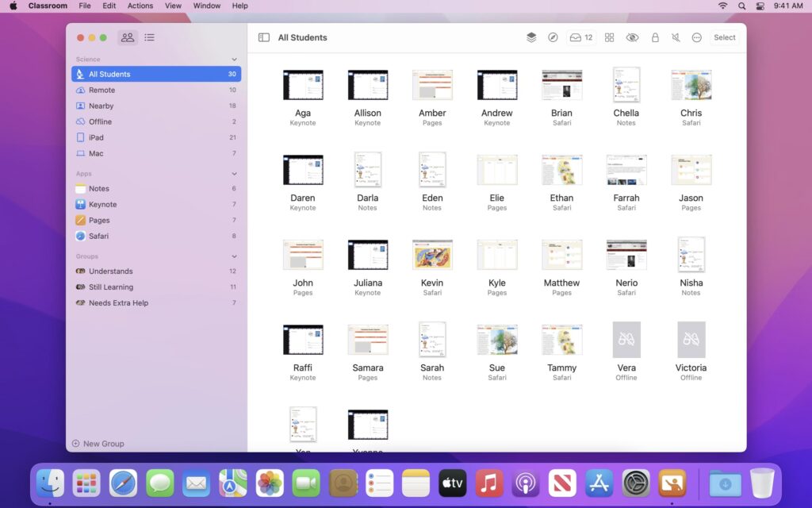Click the Navigate compass icon in toolbar
Image resolution: width=812 pixels, height=508 pixels.
point(553,37)
